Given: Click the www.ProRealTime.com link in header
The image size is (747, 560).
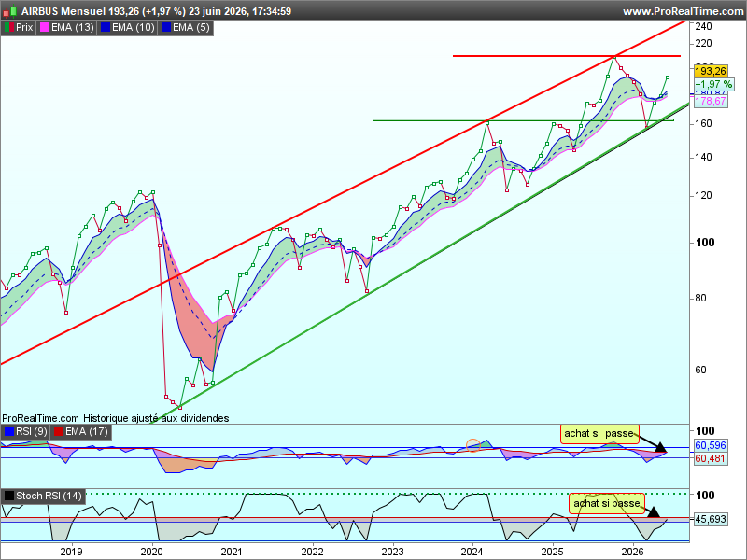Looking at the screenshot, I should (x=684, y=11).
